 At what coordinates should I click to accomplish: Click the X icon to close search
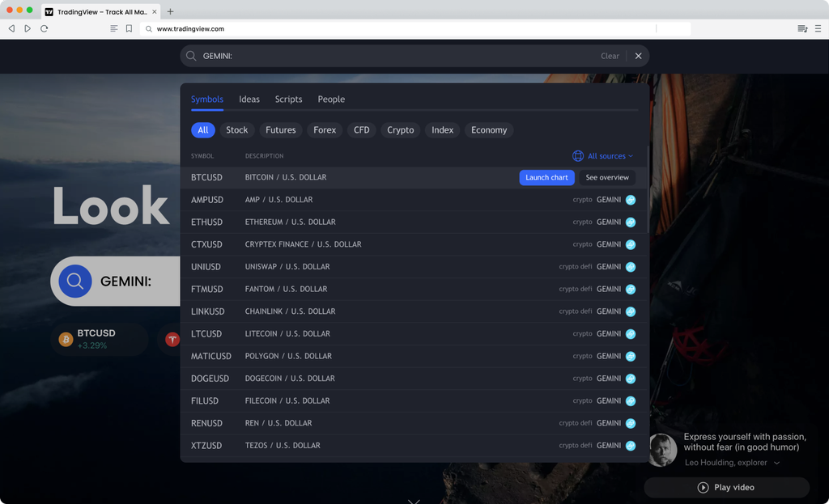tap(638, 56)
